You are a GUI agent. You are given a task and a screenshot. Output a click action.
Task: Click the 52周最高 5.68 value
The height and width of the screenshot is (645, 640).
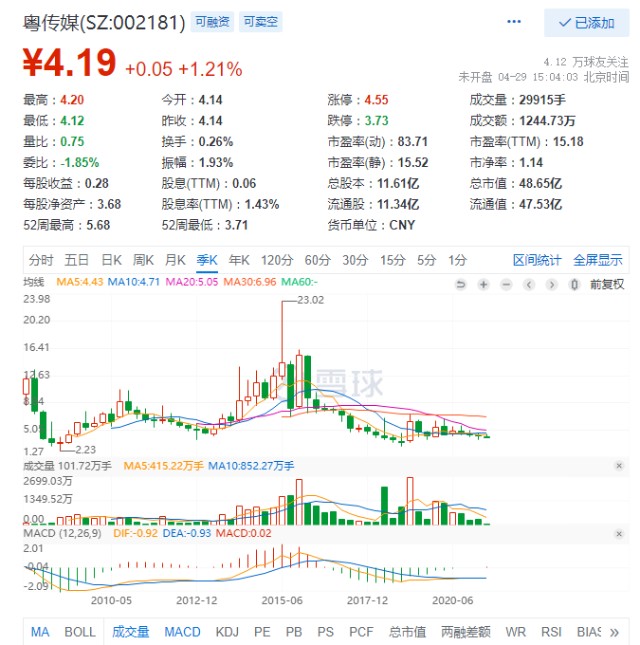[98, 225]
